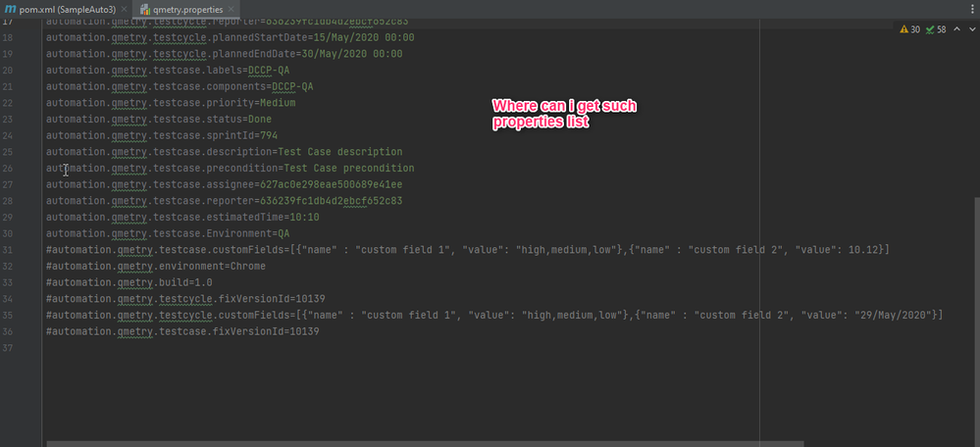Click the 58 typos indicator

(x=936, y=29)
